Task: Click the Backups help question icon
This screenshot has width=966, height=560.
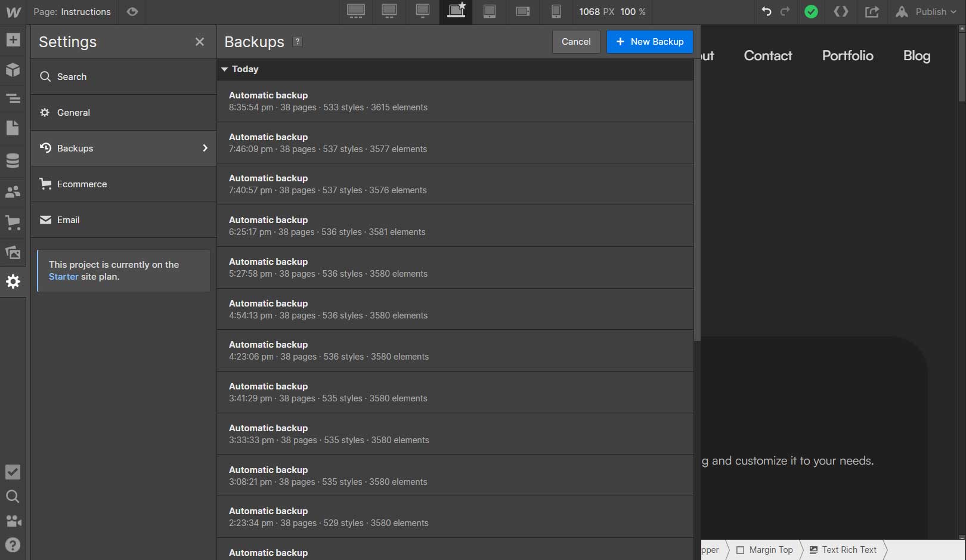Action: pyautogui.click(x=298, y=41)
